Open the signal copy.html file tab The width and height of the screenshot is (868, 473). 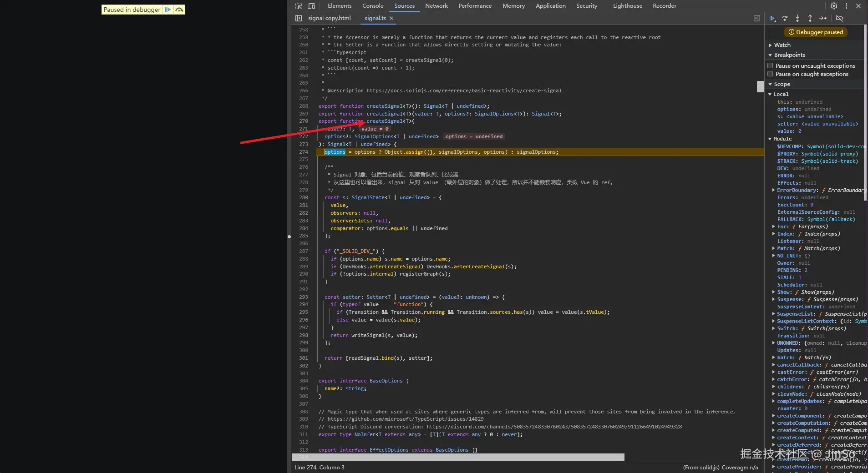pos(330,18)
